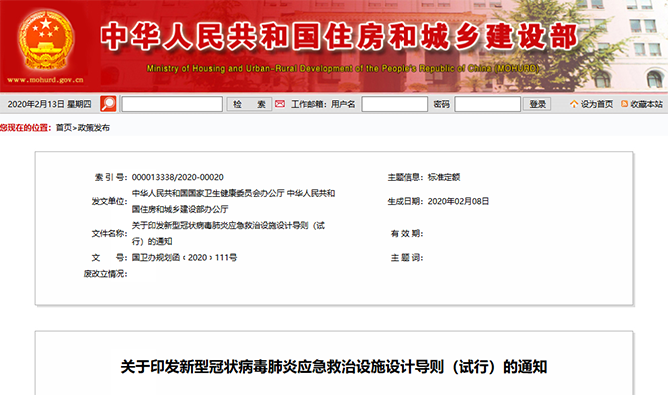Click the 设为首页 link
This screenshot has width=668, height=395.
(x=596, y=104)
